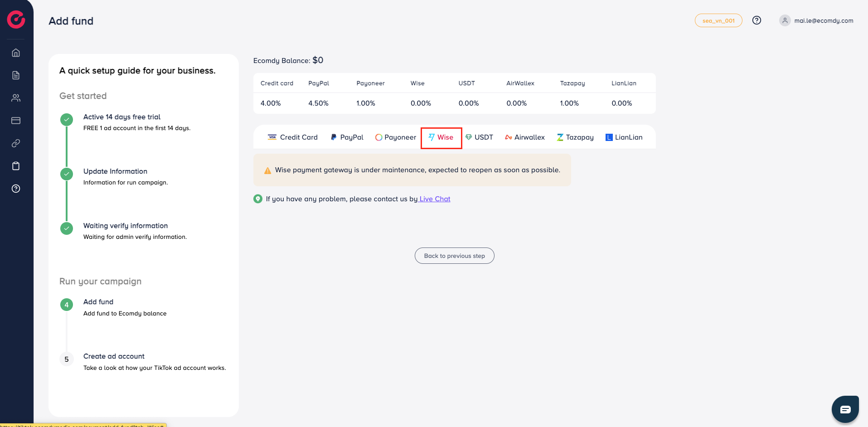Click the step 4 circle for Add fund
Screen dimensions: 868x427
point(67,305)
